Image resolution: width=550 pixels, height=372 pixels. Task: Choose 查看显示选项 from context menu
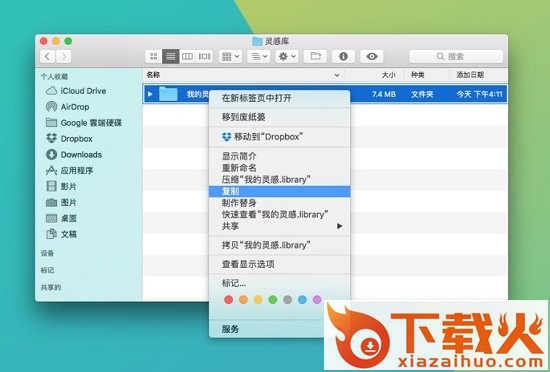(280, 264)
